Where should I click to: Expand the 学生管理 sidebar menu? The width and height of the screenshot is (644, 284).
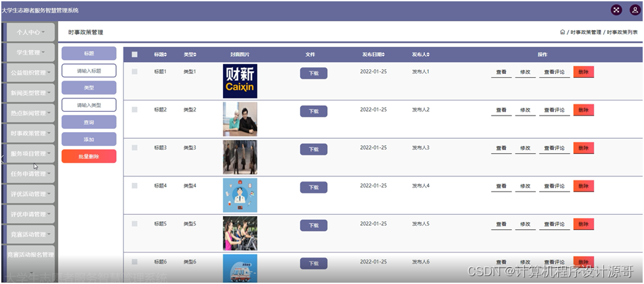[30, 53]
